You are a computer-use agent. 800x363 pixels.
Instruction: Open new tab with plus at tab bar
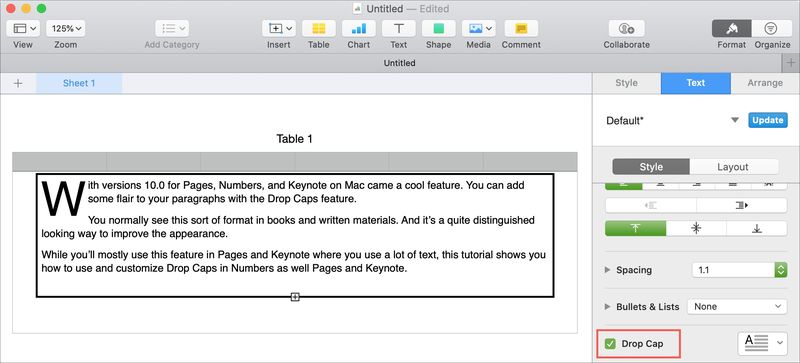[x=791, y=63]
